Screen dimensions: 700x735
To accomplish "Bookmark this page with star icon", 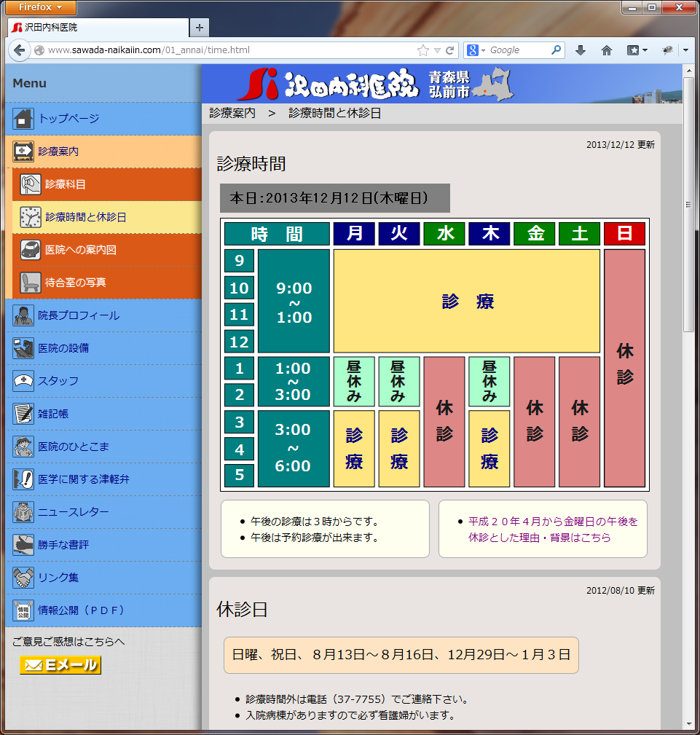I will click(422, 50).
